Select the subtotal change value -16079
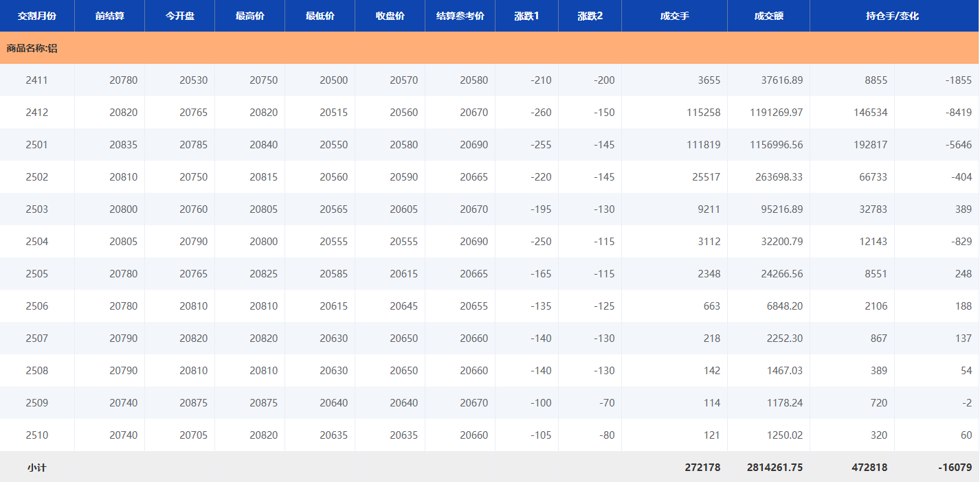The image size is (980, 482). point(955,468)
